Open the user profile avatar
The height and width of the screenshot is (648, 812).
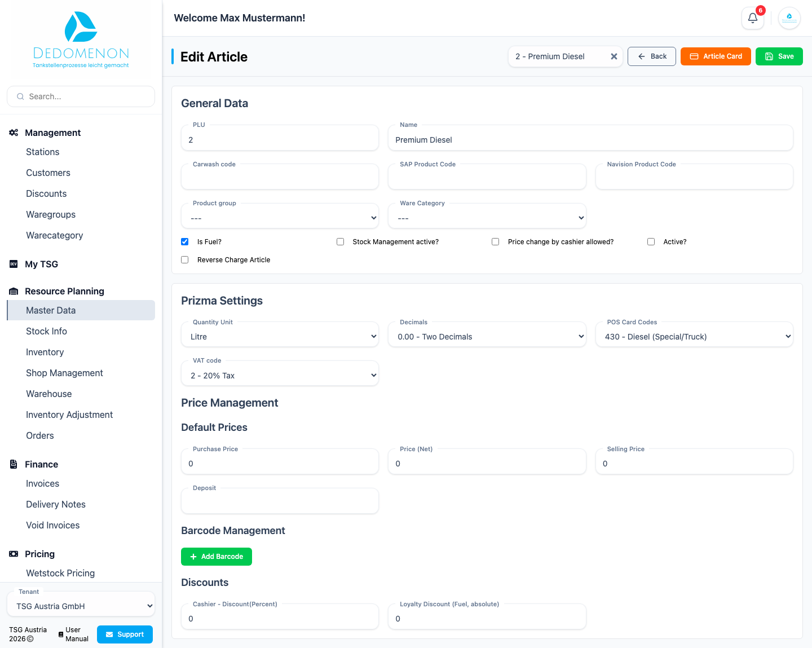pyautogui.click(x=789, y=18)
